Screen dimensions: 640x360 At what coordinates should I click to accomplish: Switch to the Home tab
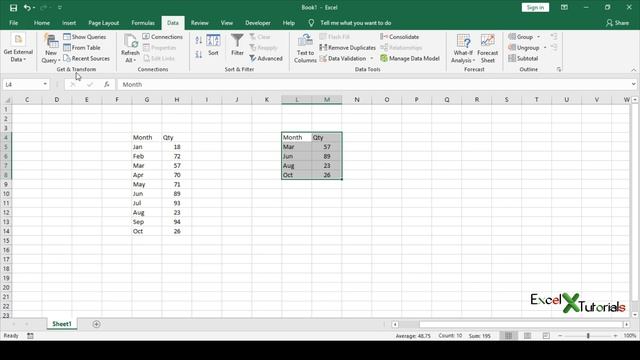[x=42, y=23]
